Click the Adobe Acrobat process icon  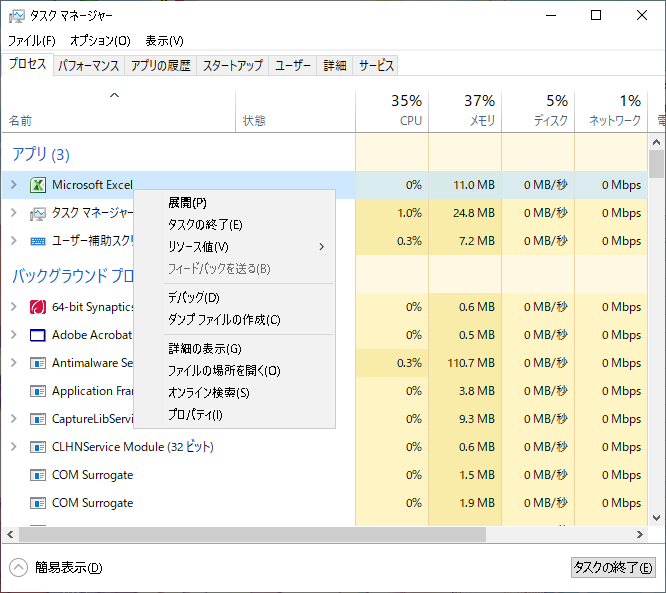click(x=38, y=335)
